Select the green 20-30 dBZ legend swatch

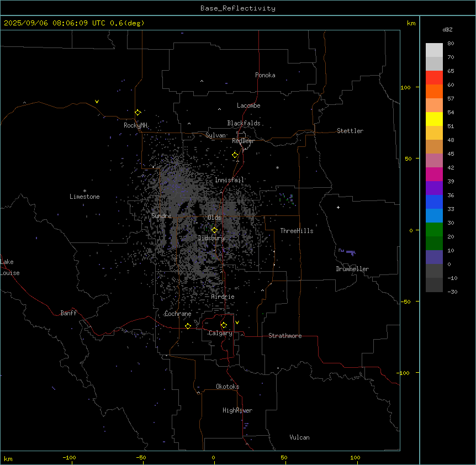pos(434,230)
